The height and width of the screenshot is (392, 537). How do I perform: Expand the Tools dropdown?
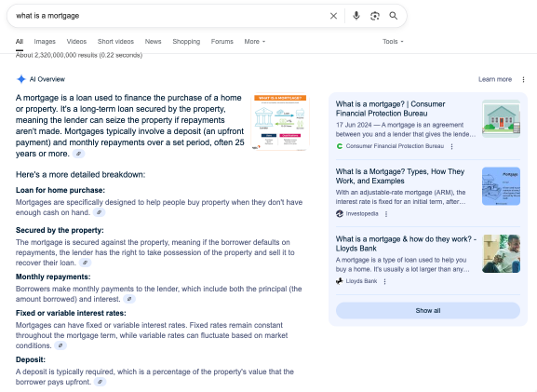tap(393, 42)
